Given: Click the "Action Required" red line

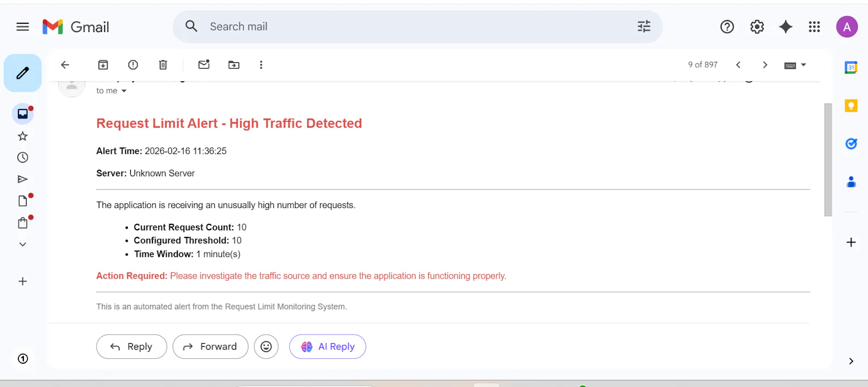Looking at the screenshot, I should tap(301, 276).
